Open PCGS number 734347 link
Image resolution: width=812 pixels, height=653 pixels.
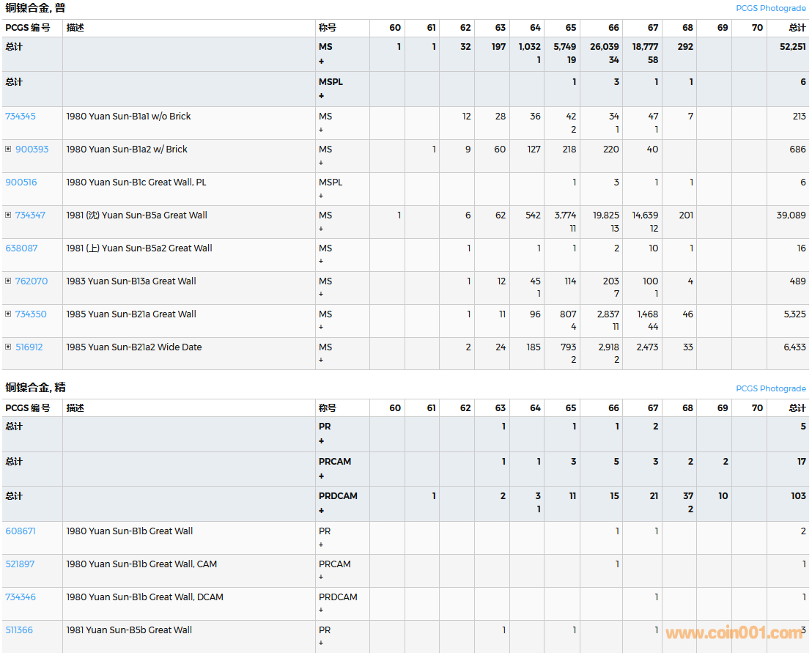click(x=30, y=215)
